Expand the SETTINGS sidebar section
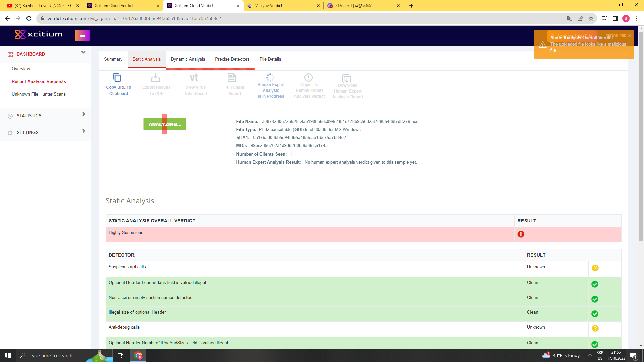Image resolution: width=644 pixels, height=362 pixels. pyautogui.click(x=84, y=131)
